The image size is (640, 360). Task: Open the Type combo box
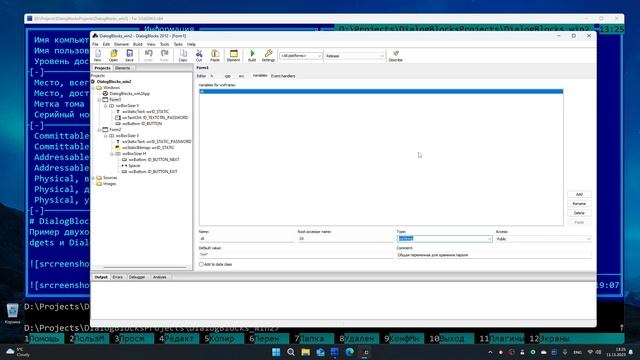444,239
